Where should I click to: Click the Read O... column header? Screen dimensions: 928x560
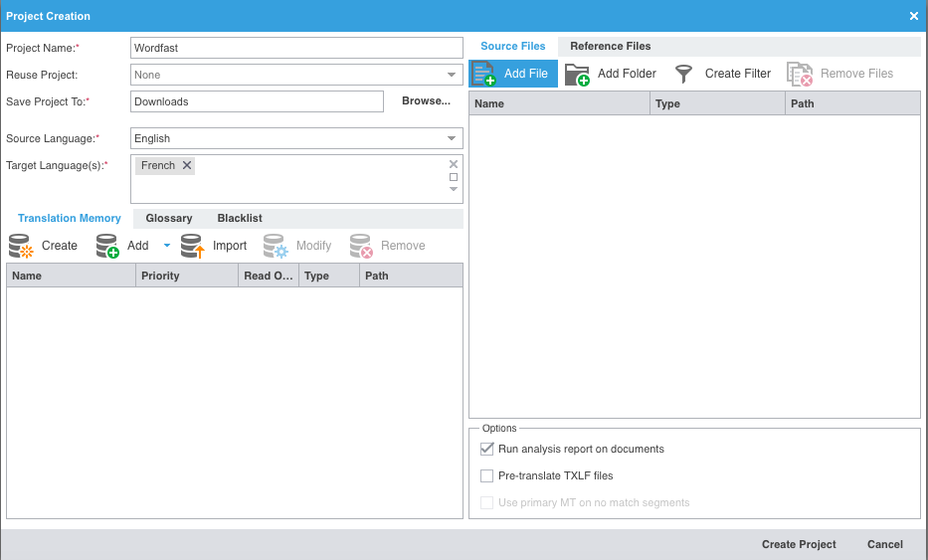pyautogui.click(x=269, y=276)
